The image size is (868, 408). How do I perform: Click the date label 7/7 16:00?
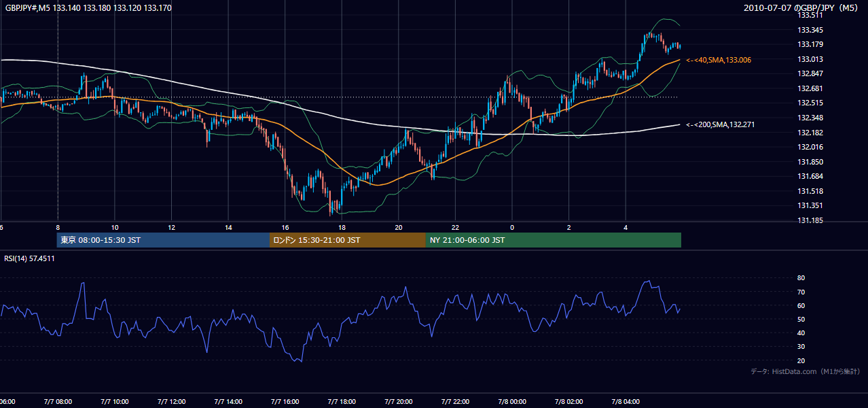click(285, 402)
